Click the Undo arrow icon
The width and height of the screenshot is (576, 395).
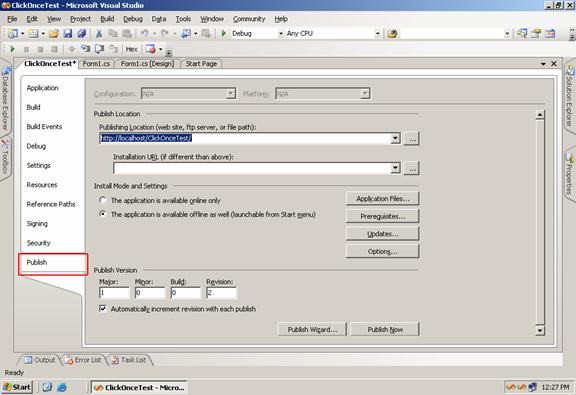144,33
